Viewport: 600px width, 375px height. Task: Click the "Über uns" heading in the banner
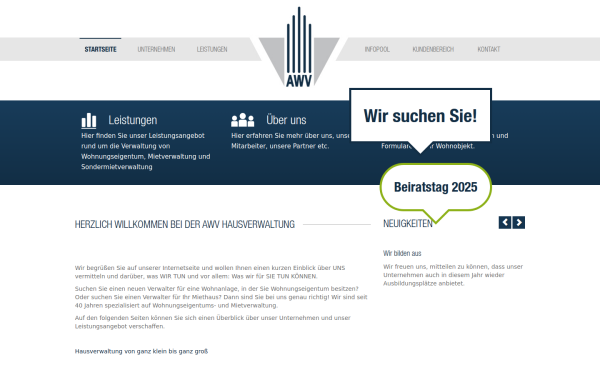286,120
